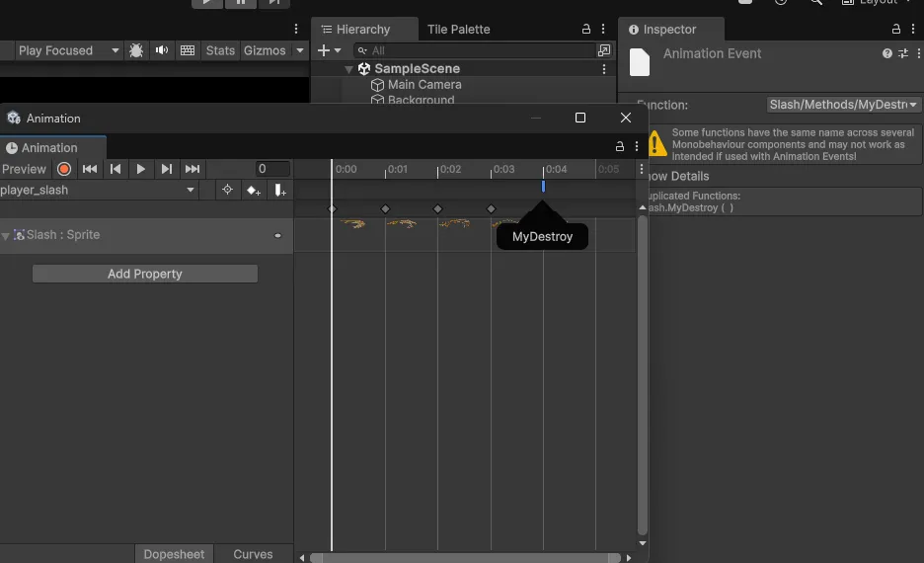Screen dimensions: 924x563
Task: Go to the beginning of the clip
Action: coord(90,169)
